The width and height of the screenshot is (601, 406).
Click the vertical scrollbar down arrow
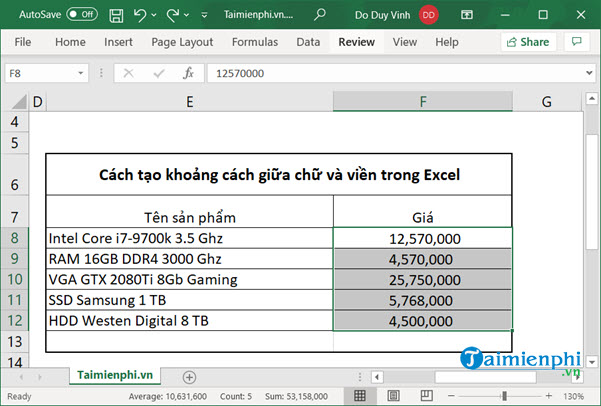tap(592, 362)
